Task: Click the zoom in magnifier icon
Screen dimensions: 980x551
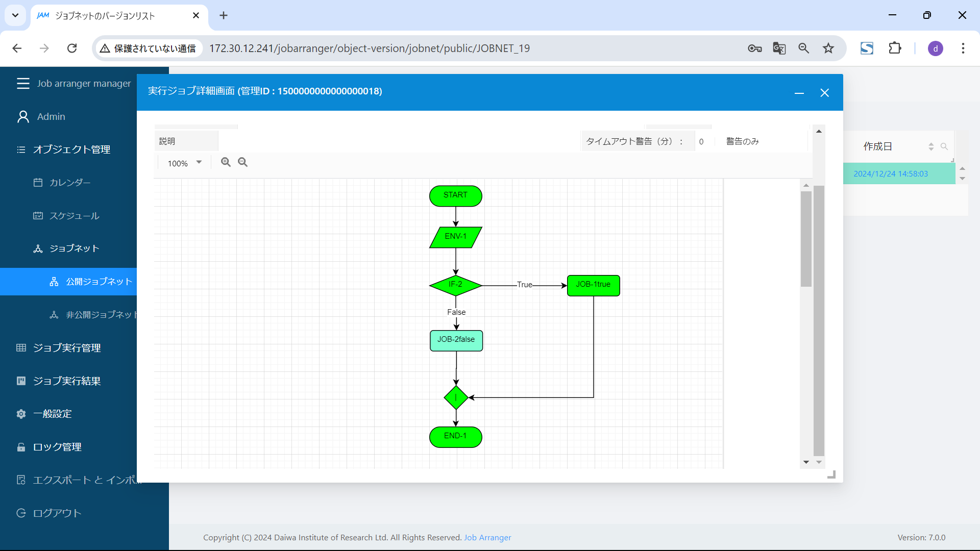Action: click(x=226, y=162)
